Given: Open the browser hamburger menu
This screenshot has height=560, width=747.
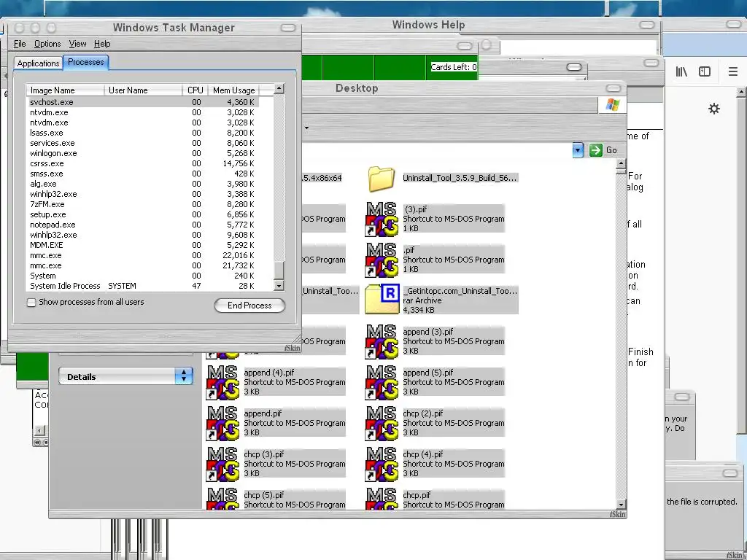Looking at the screenshot, I should click(x=732, y=71).
